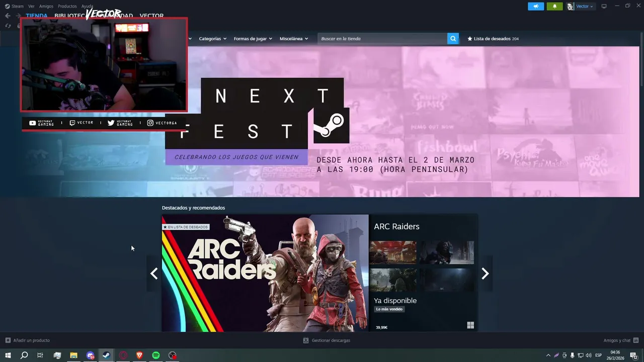Click the Lo más vendido tag

pyautogui.click(x=389, y=309)
